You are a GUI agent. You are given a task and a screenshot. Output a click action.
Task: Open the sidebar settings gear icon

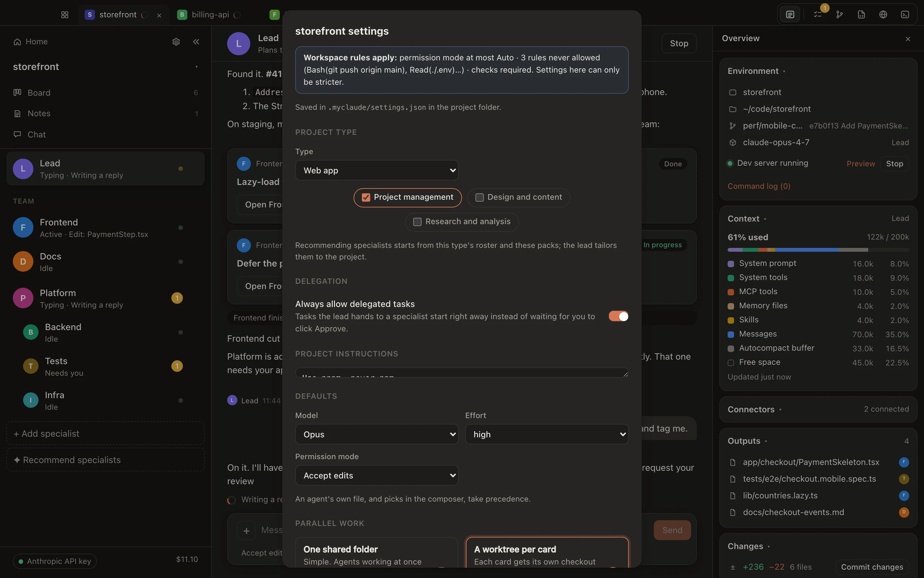tap(176, 42)
